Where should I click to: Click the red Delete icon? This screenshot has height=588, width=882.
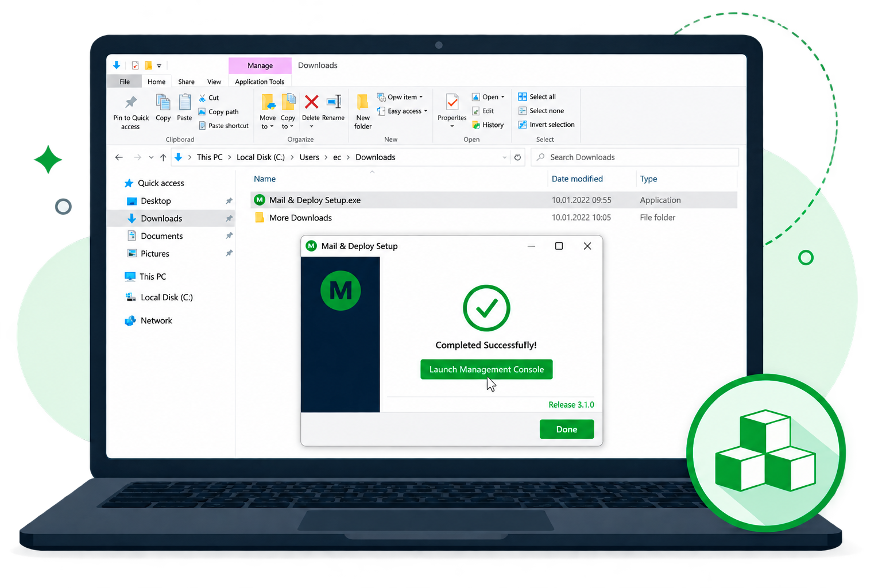tap(311, 102)
